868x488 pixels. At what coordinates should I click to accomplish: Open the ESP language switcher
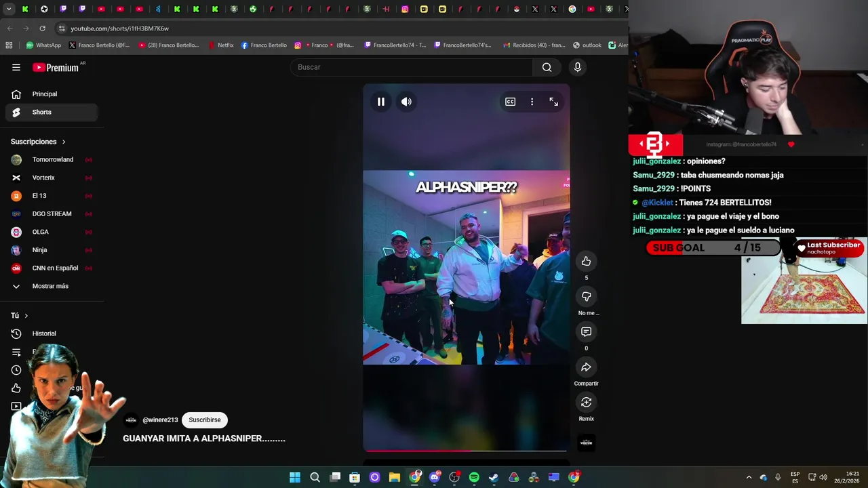click(795, 477)
